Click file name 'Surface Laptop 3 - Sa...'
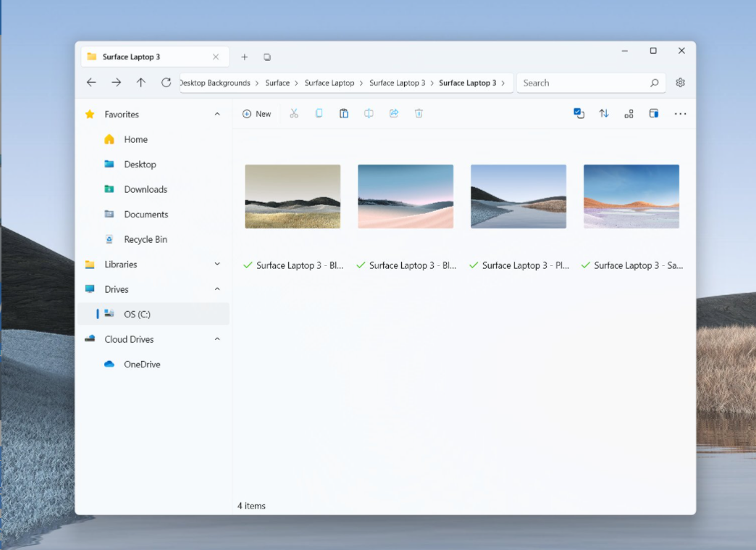The height and width of the screenshot is (550, 756). 639,265
